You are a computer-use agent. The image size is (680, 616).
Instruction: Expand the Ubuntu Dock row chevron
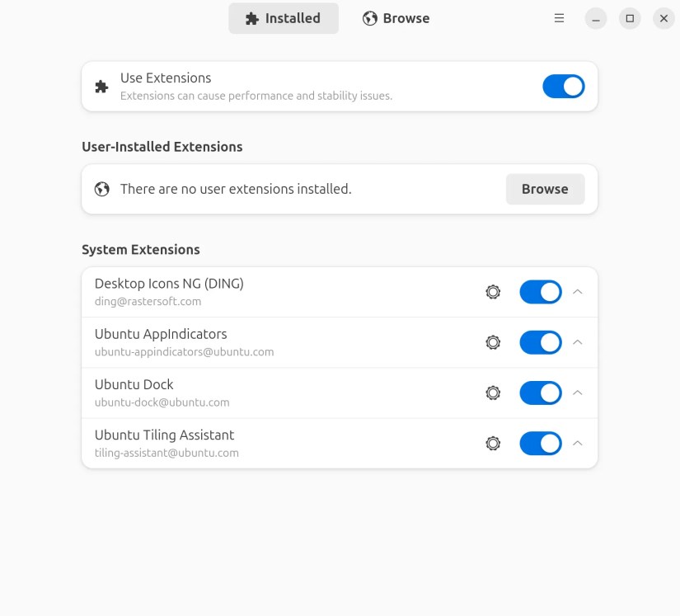578,393
